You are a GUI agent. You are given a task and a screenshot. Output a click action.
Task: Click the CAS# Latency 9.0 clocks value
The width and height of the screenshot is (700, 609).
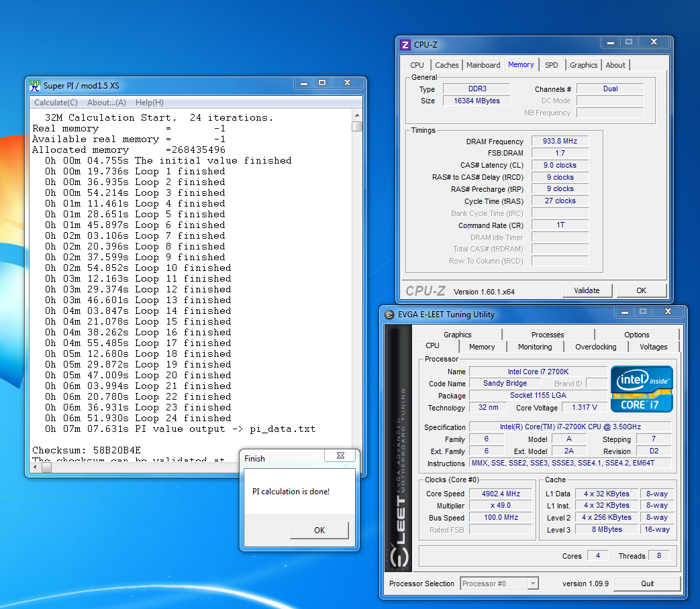(560, 165)
